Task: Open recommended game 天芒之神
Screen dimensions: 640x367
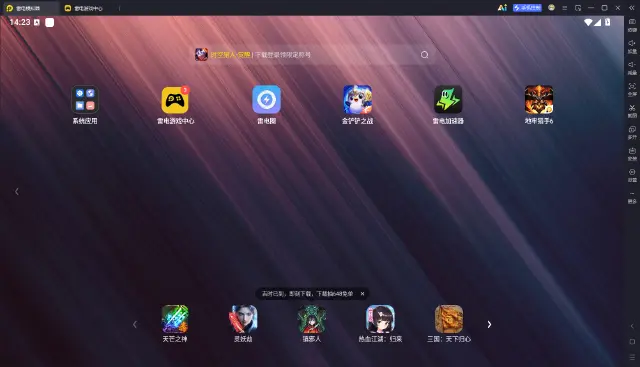Action: point(175,319)
